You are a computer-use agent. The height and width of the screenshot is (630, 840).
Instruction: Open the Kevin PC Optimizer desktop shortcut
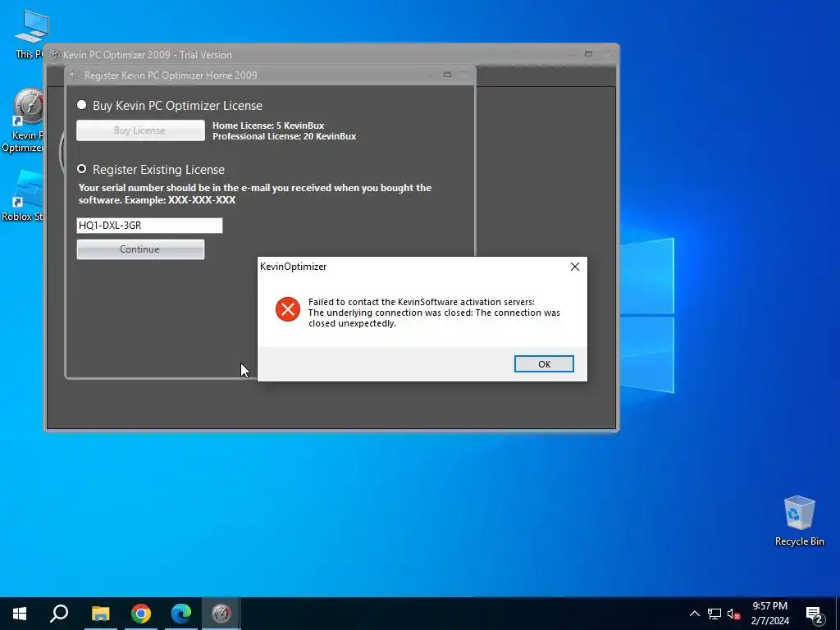pyautogui.click(x=22, y=121)
